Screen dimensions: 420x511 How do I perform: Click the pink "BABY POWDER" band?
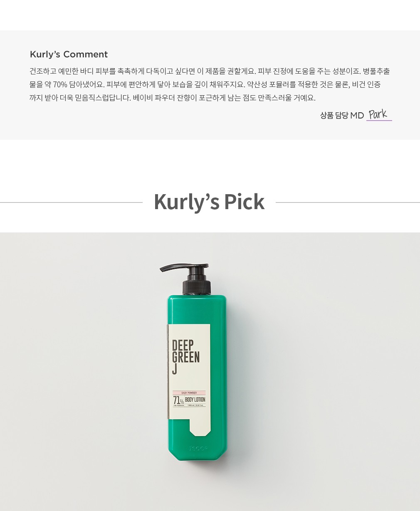189,393
